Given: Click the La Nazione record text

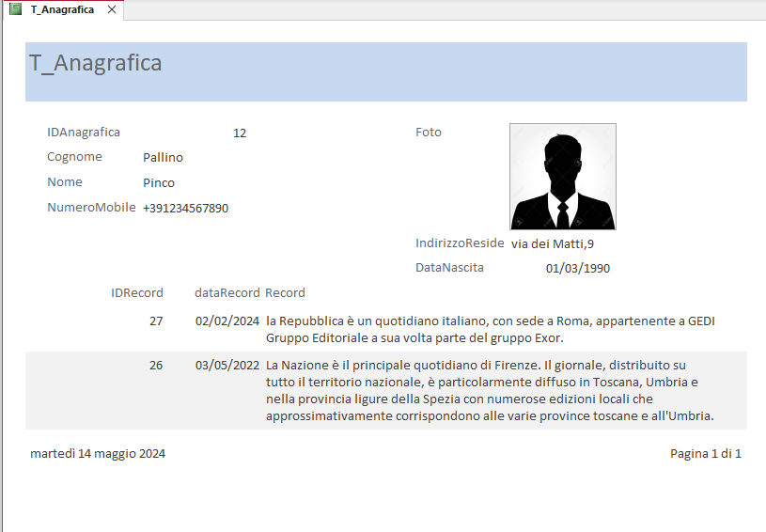Looking at the screenshot, I should [x=490, y=390].
